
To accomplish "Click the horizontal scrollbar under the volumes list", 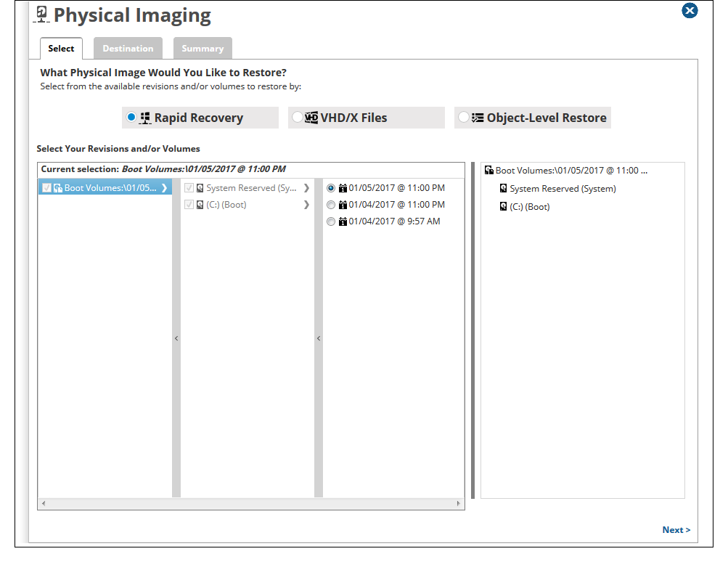I will click(250, 503).
